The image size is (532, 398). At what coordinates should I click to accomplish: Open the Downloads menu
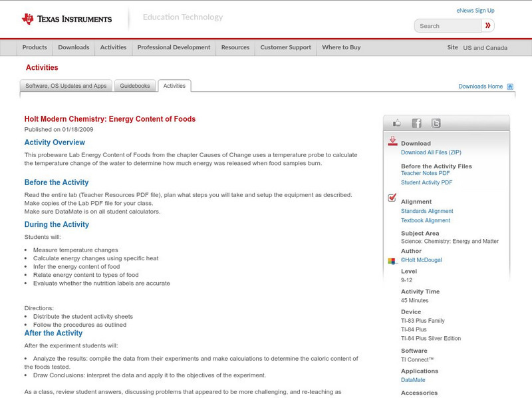point(74,47)
